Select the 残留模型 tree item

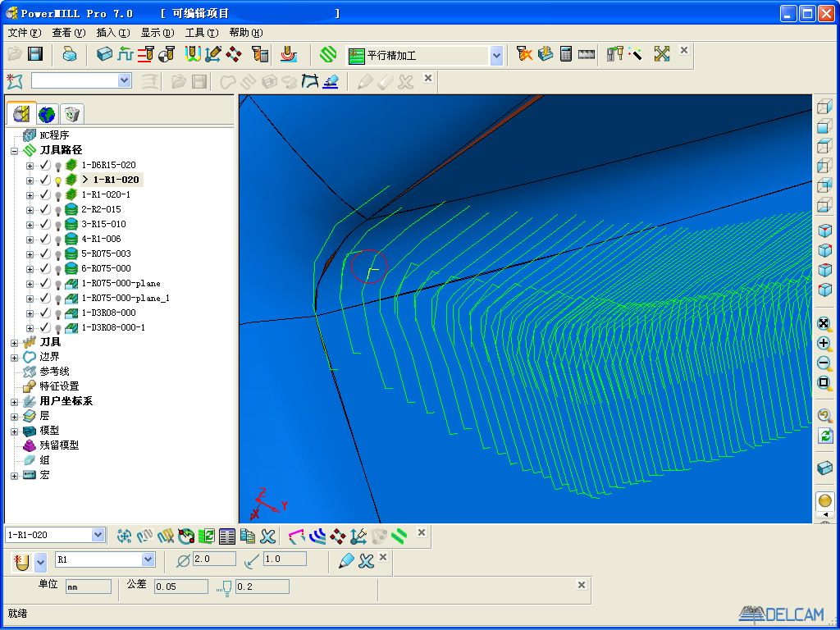[59, 445]
